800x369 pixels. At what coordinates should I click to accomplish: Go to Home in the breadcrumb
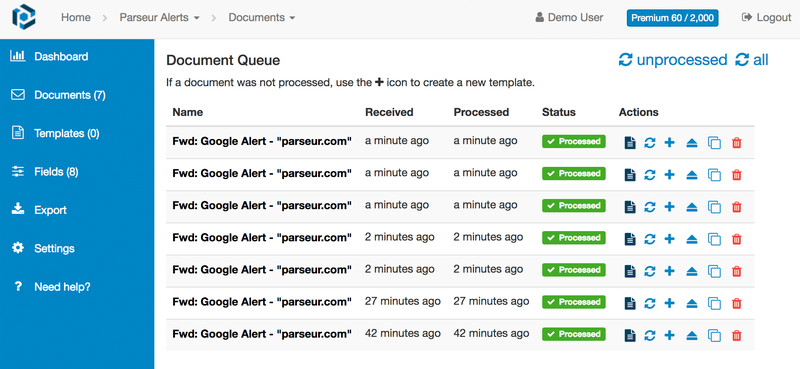pos(76,17)
